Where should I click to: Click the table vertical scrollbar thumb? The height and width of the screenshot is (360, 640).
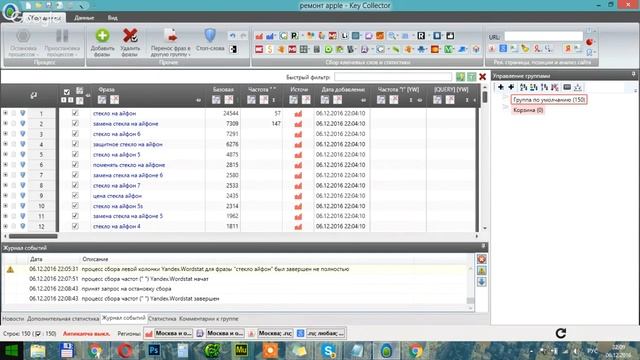484,97
